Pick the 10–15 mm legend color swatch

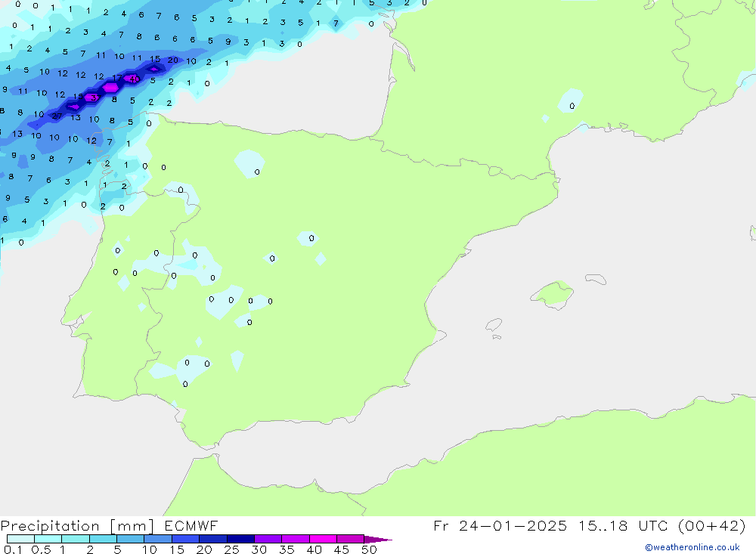[158, 539]
